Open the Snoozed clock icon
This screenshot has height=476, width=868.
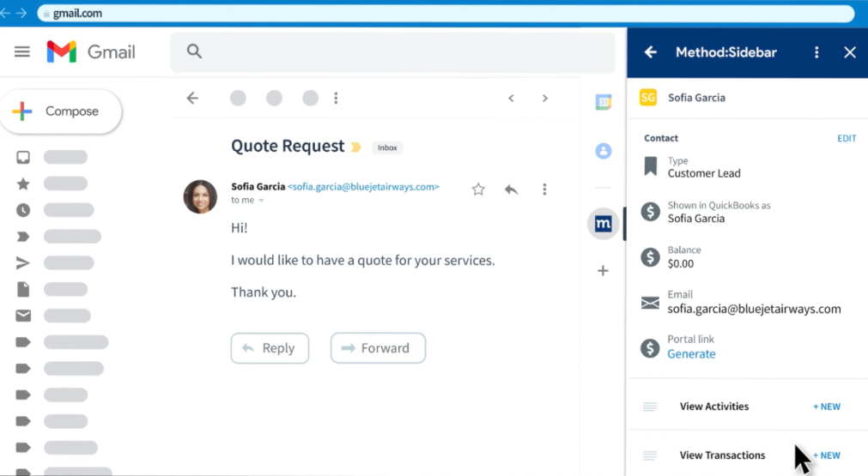pos(23,211)
